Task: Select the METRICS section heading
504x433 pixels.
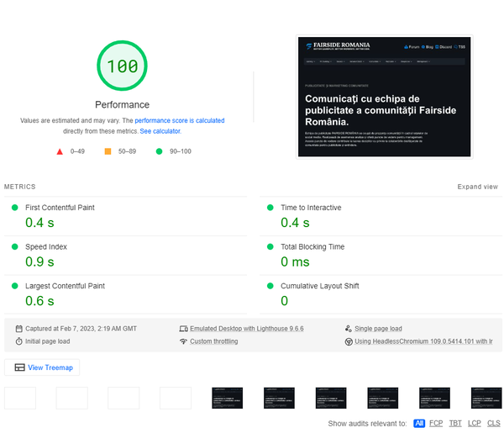Action: click(20, 187)
